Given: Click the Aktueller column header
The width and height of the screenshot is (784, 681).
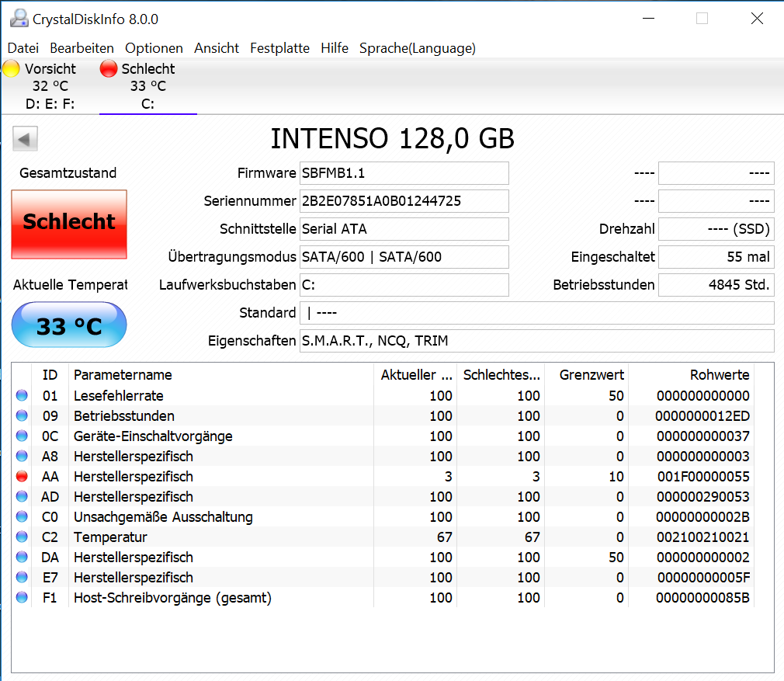Looking at the screenshot, I should click(x=415, y=374).
